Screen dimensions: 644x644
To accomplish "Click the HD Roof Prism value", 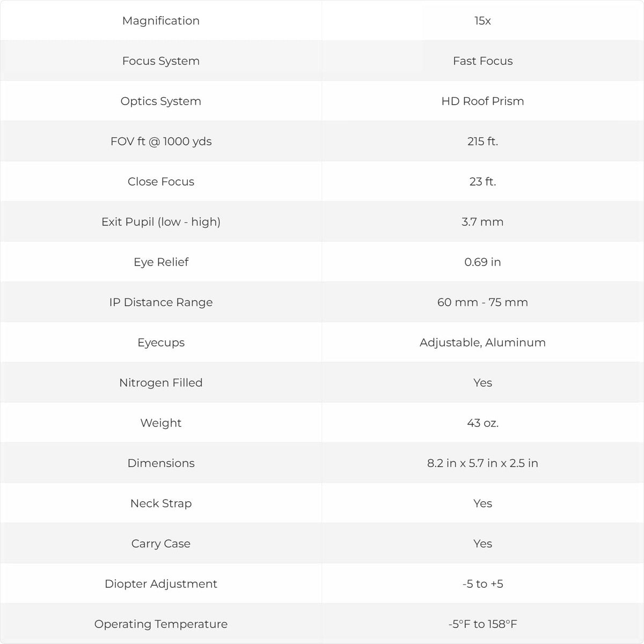I will point(482,101).
